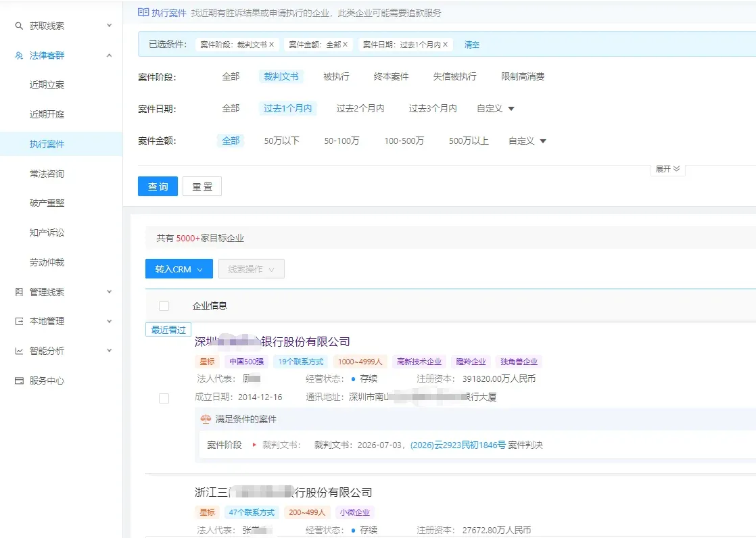Click the 瞪羚企业 tag
The width and height of the screenshot is (756, 538).
coord(471,362)
